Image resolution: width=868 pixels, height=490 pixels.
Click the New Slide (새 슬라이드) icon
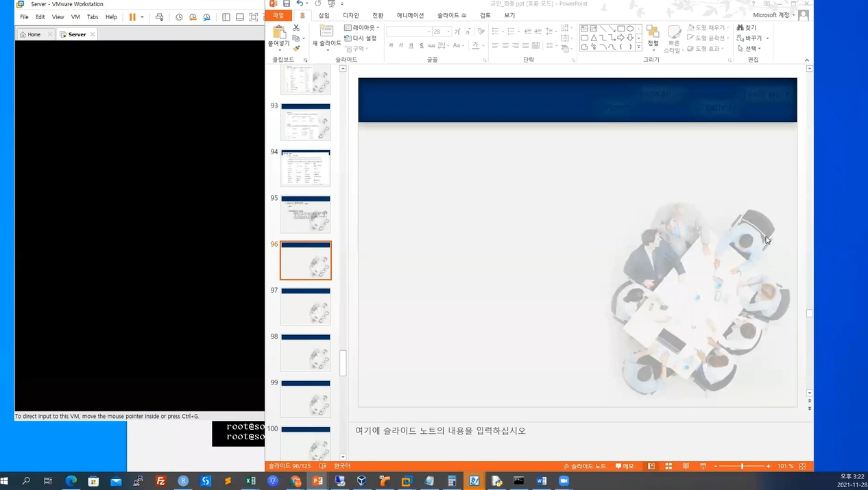(x=326, y=32)
